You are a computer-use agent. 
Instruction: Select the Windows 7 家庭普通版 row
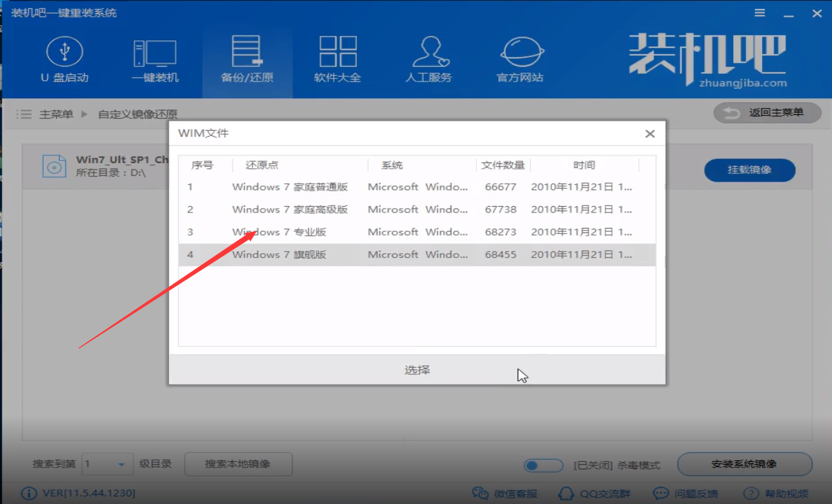(417, 187)
